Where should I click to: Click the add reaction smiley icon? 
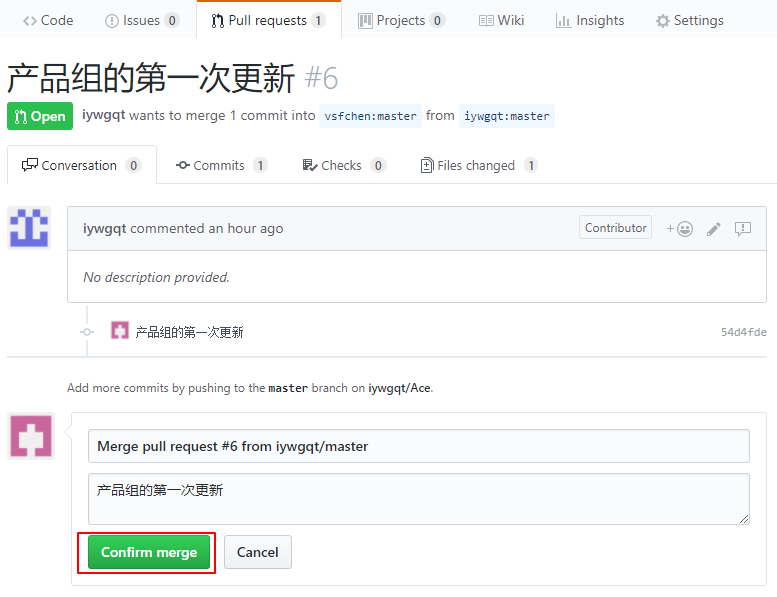680,228
